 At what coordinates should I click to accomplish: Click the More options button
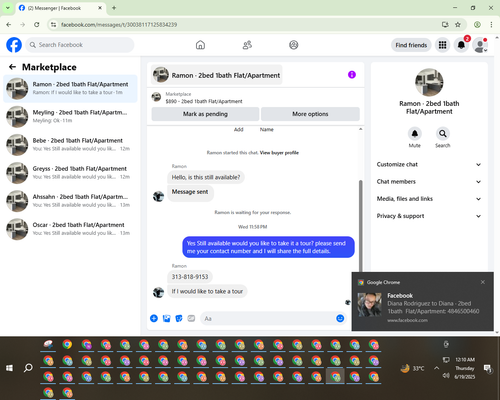[x=310, y=114]
